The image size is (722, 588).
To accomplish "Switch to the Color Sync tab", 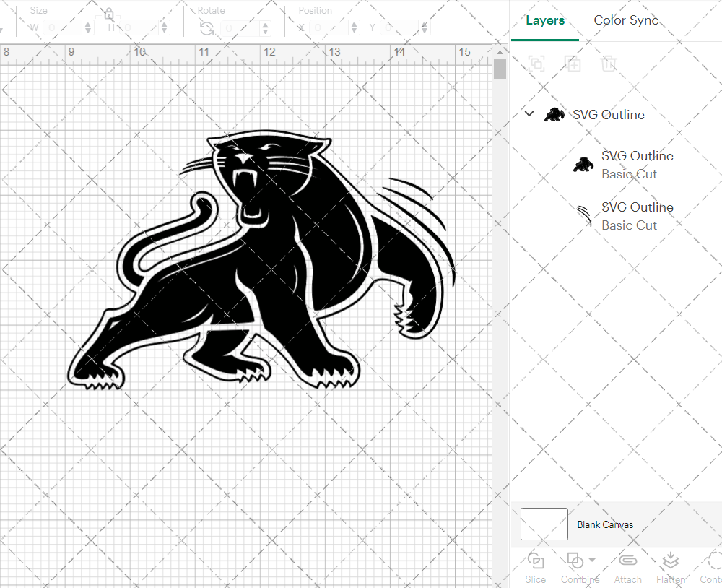I will [x=626, y=20].
